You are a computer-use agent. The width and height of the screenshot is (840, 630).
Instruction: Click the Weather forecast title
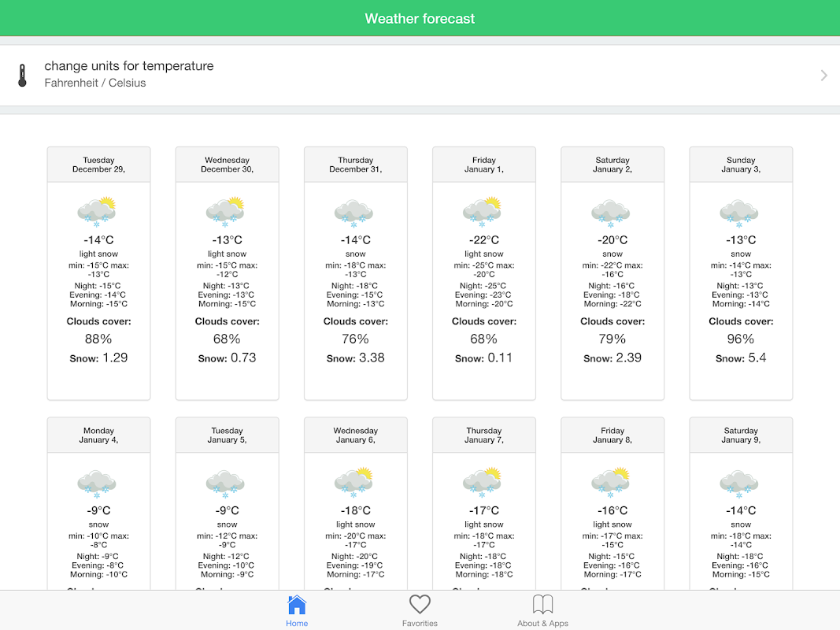(420, 19)
